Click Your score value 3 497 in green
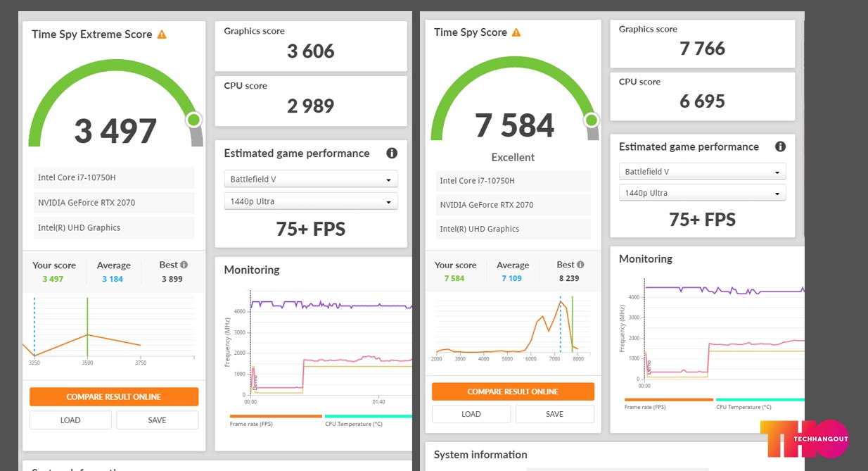The width and height of the screenshot is (868, 471). point(53,280)
